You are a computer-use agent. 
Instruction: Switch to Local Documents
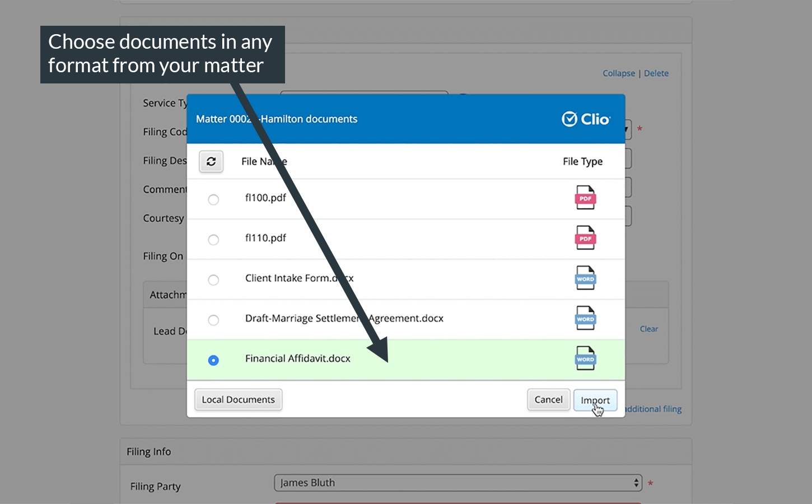pos(239,400)
